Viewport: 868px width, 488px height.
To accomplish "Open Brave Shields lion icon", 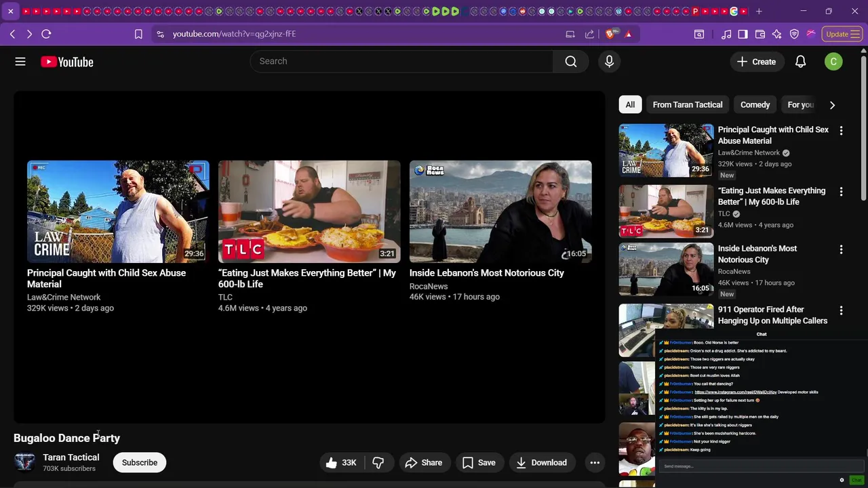I will pyautogui.click(x=610, y=34).
